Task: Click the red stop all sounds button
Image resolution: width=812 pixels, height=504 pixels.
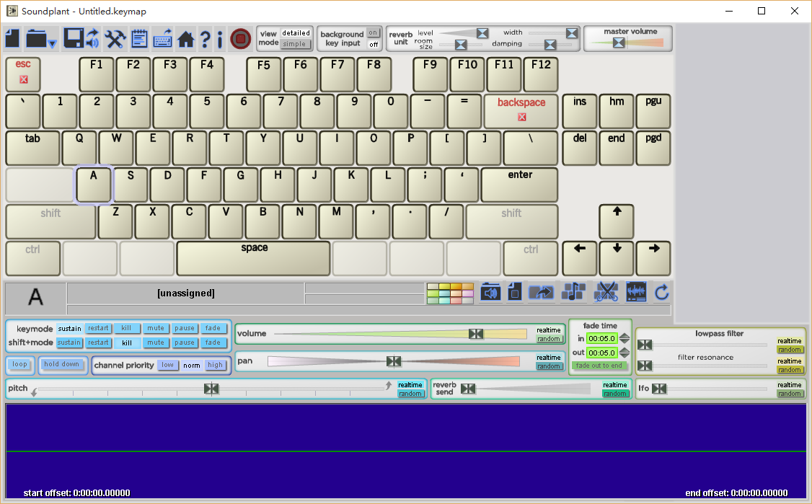Action: (240, 38)
